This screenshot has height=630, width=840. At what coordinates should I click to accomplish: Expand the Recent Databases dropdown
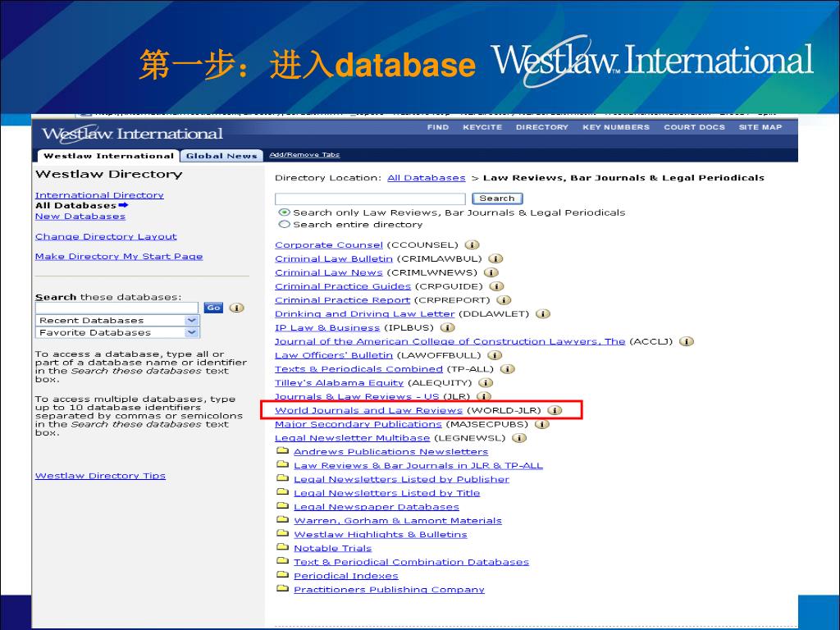(191, 321)
